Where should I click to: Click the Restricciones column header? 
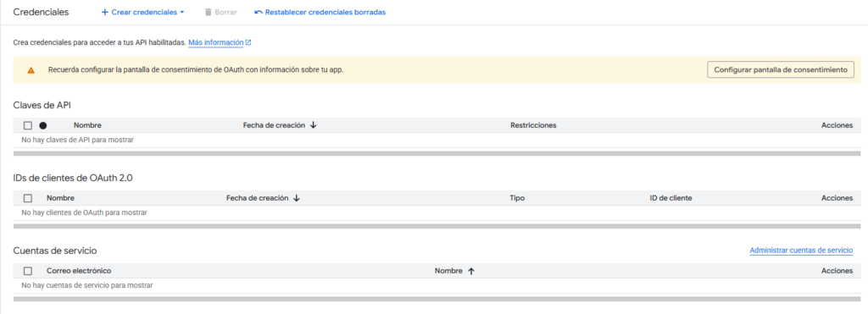pos(533,125)
